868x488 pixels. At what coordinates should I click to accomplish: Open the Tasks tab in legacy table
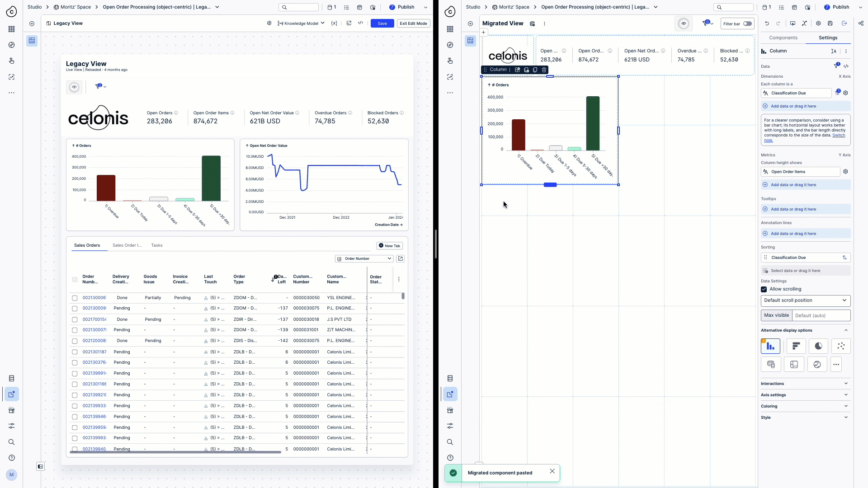click(x=157, y=245)
